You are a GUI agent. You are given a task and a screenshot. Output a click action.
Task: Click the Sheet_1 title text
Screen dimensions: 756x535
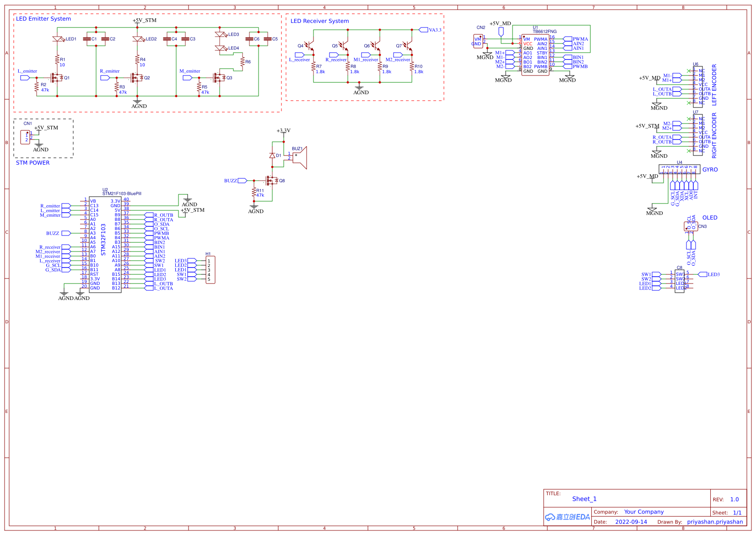coord(584,499)
